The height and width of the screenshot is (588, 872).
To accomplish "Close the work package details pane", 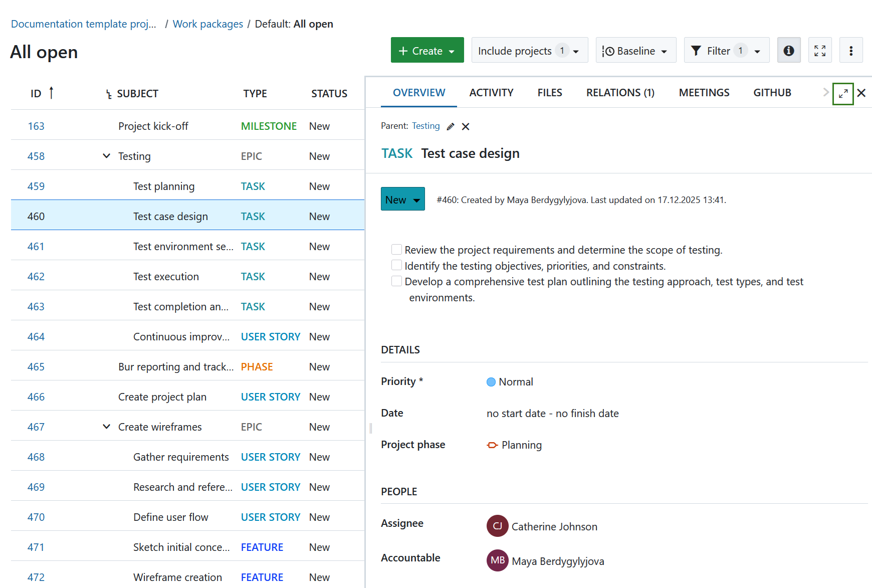I will (x=861, y=93).
